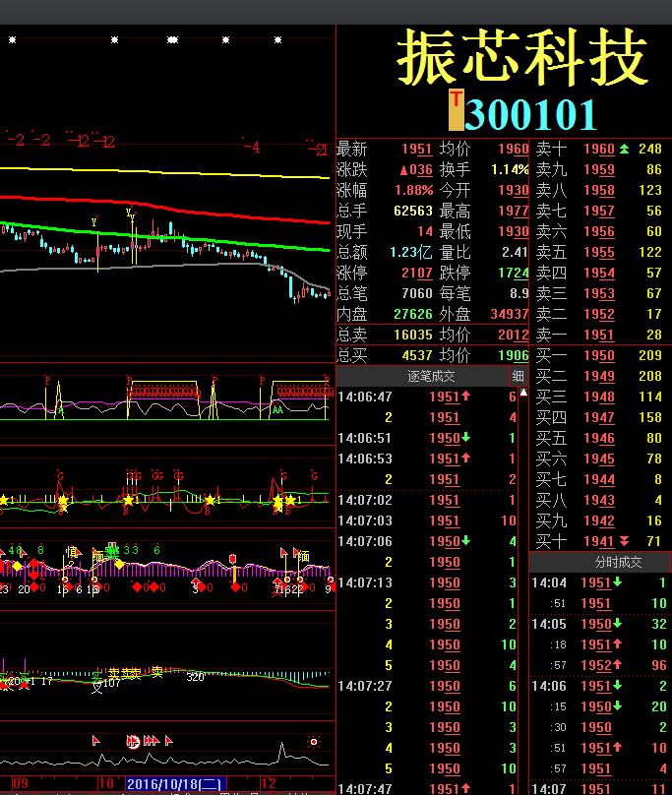
Task: Select the 买七 order row at 1944
Action: click(600, 479)
